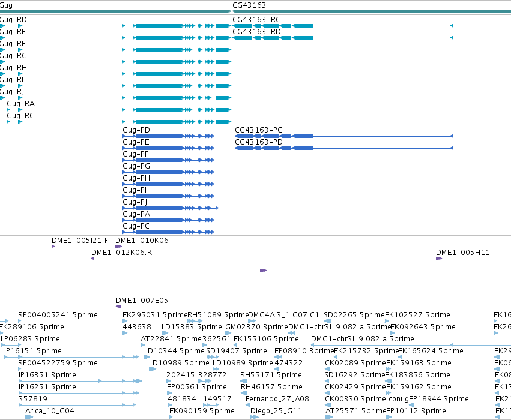This screenshot has width=511, height=420.
Task: Select the Gug-PD protein label
Action: (x=136, y=130)
